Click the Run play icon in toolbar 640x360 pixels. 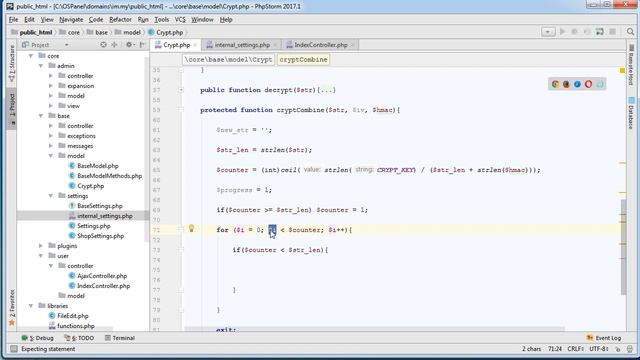[x=562, y=32]
